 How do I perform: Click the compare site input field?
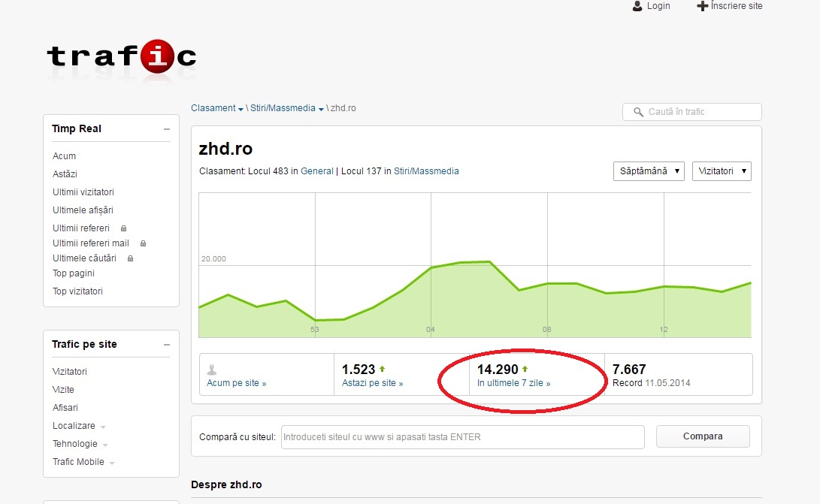pos(462,436)
